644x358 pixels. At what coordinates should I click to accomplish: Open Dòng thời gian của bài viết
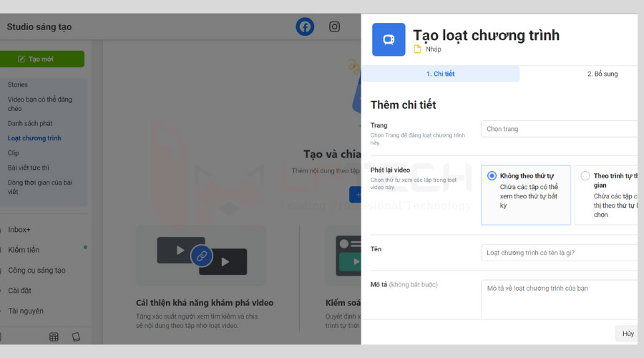pyautogui.click(x=40, y=187)
